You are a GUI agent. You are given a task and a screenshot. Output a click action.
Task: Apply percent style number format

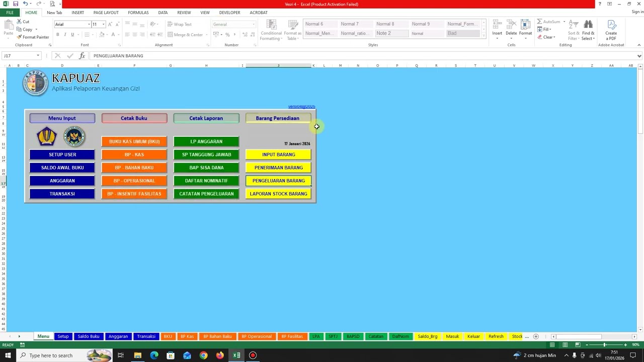(227, 35)
